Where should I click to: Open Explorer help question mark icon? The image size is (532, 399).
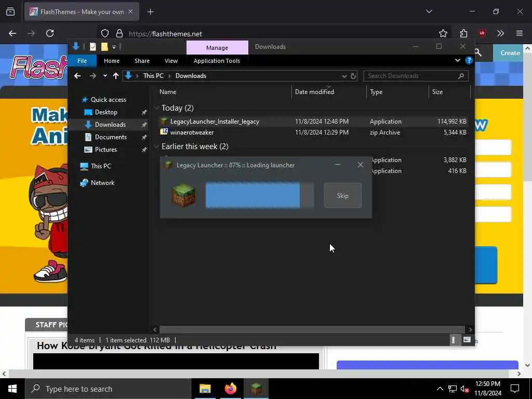[469, 60]
